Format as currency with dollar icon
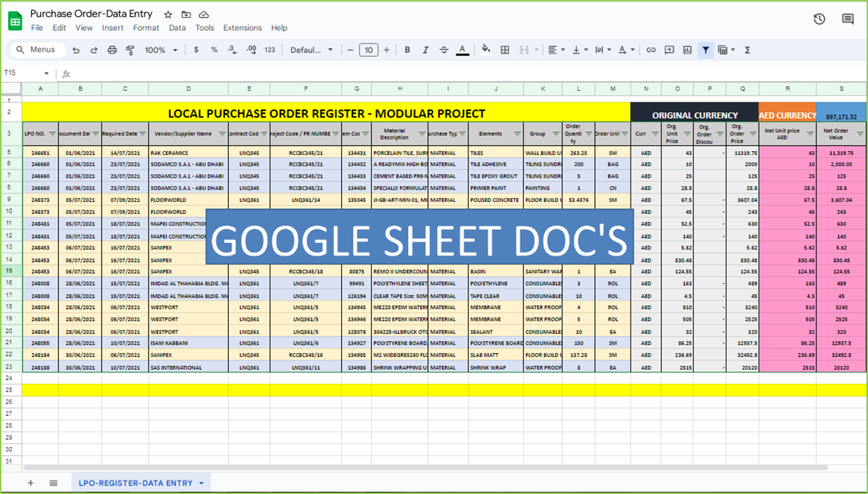Viewport: 868px width, 494px height. click(196, 50)
